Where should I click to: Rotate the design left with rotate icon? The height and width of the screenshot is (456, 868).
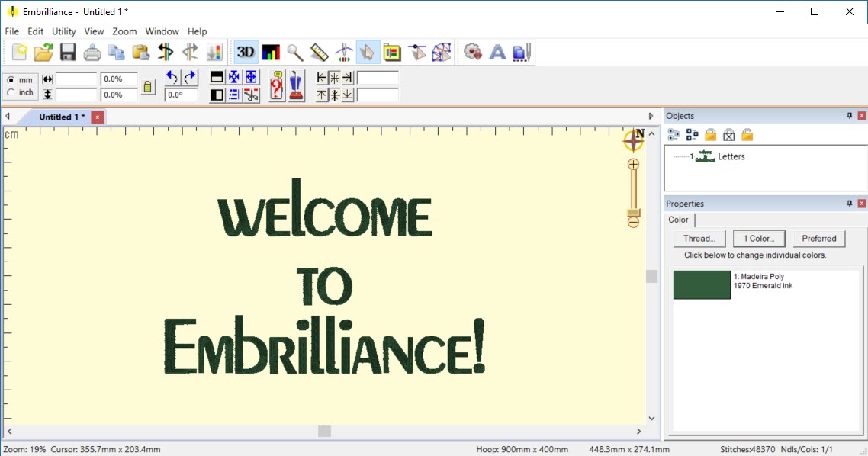[x=172, y=77]
